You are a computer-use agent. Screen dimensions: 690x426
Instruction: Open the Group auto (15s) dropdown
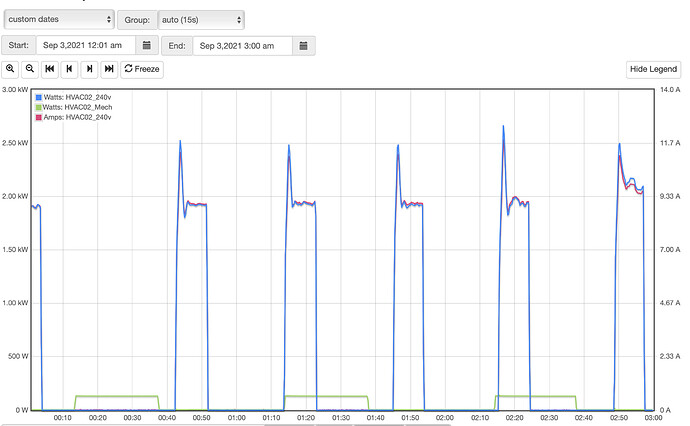(201, 20)
